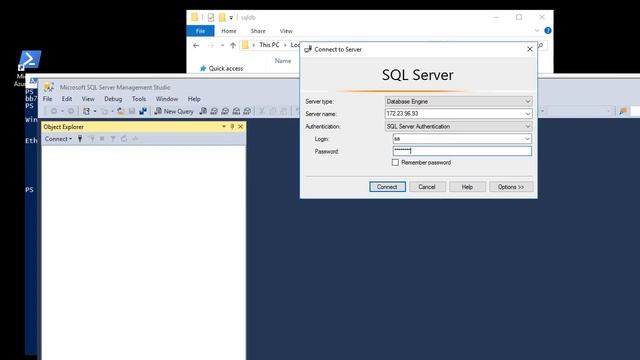Click Stop icon in Object Explorer toolbar
Screen dimensions: 640x360
click(x=102, y=139)
